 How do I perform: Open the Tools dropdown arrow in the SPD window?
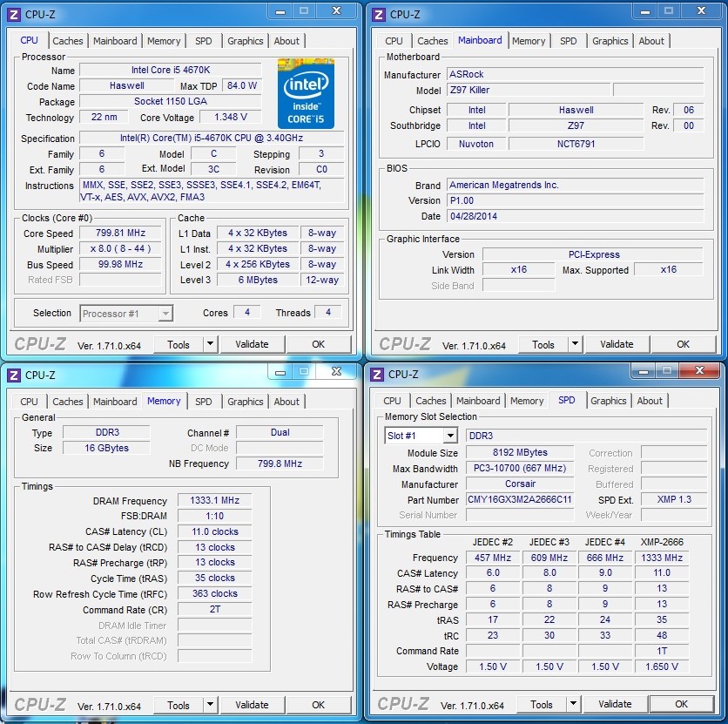573,704
